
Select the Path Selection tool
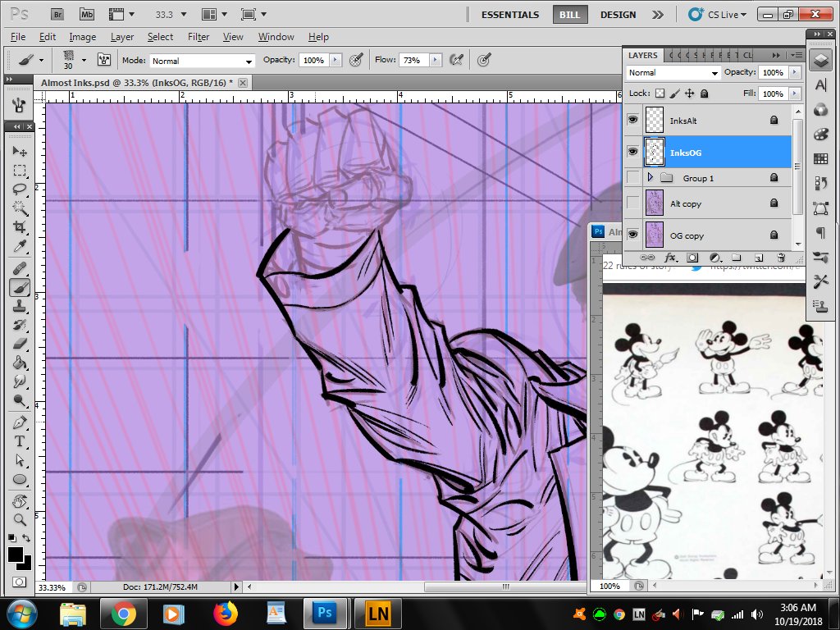click(20, 460)
